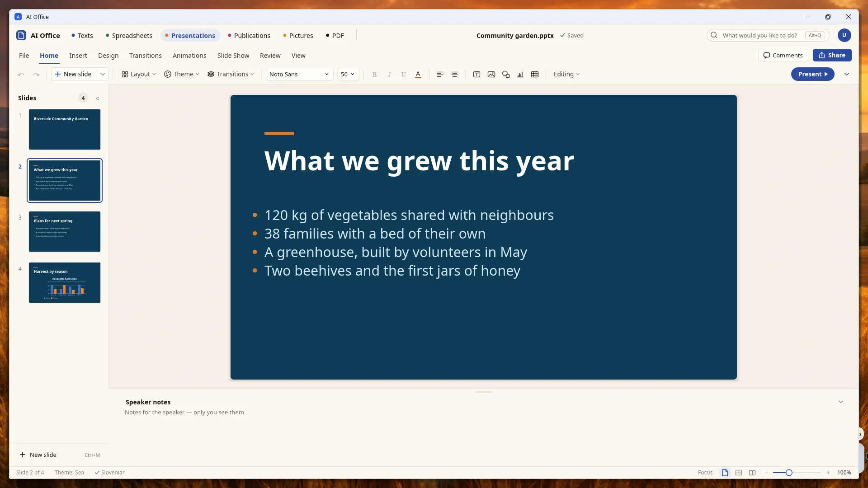Open the user avatar menu

tap(844, 35)
